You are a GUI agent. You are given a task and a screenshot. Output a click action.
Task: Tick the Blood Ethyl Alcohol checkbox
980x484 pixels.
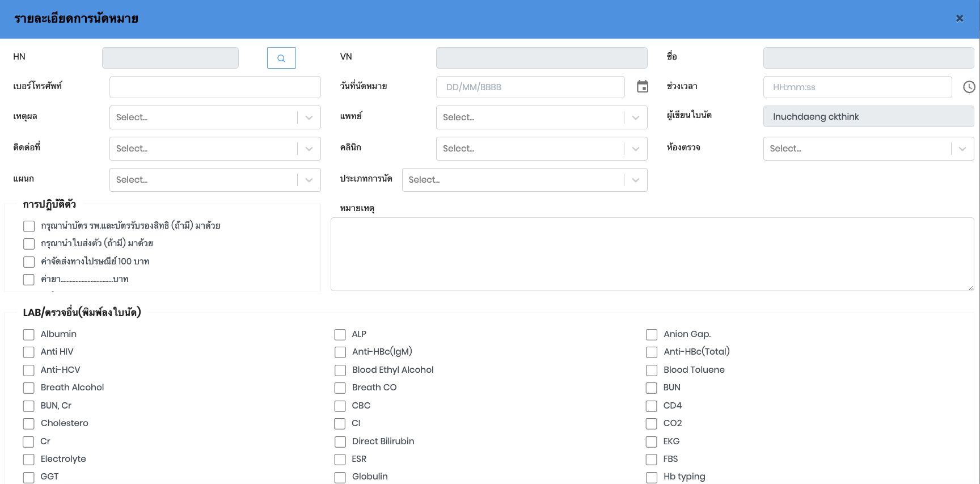tap(340, 371)
